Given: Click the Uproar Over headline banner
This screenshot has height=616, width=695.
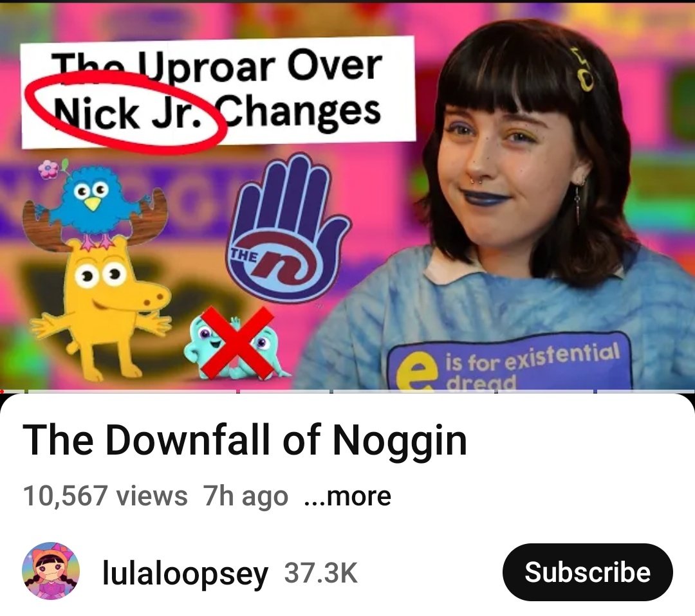Looking at the screenshot, I should (219, 92).
